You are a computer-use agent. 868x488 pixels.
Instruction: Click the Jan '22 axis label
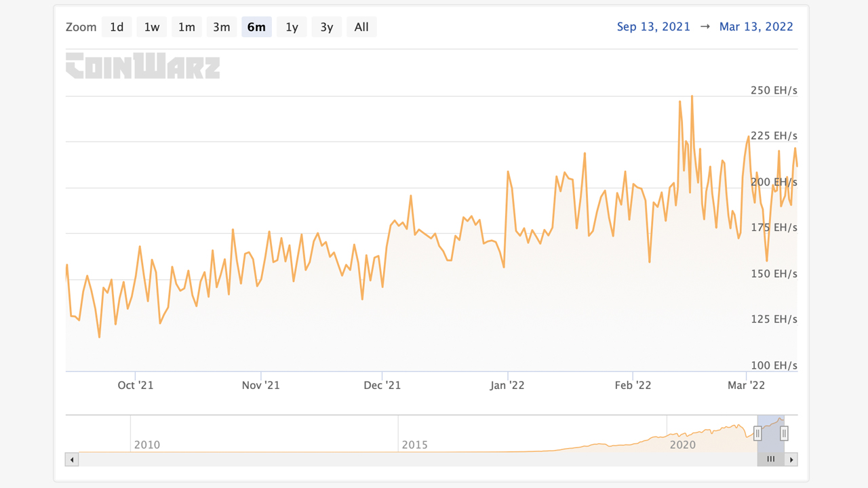click(x=508, y=386)
